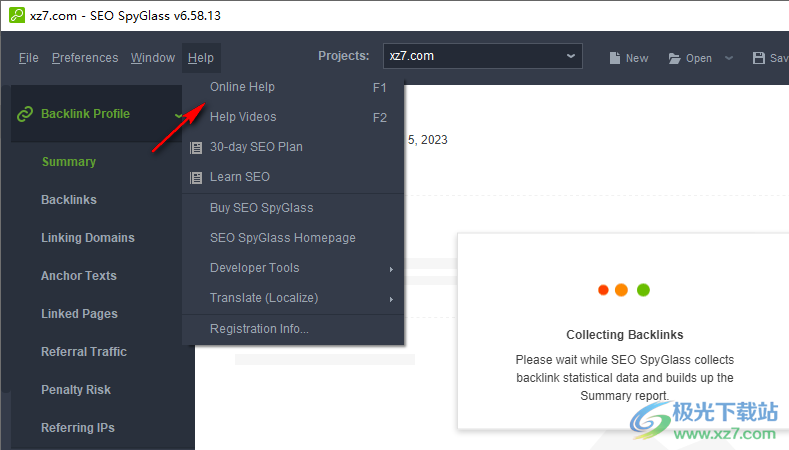The height and width of the screenshot is (450, 789).
Task: Select the Backlink Profile section header
Action: pyautogui.click(x=97, y=114)
